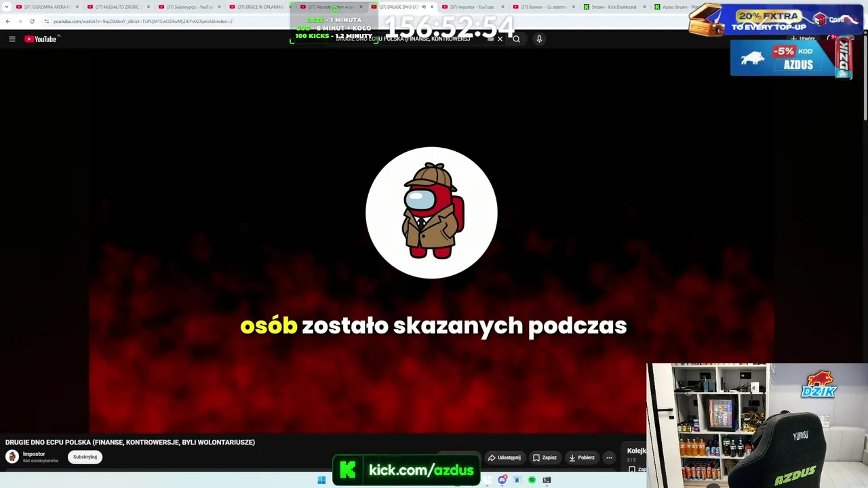This screenshot has width=868, height=488.
Task: Open the YouTube guide hamburger menu
Action: tap(12, 39)
